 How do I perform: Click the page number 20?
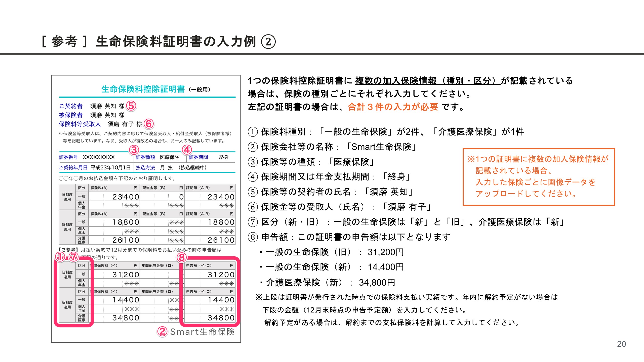[621, 344]
